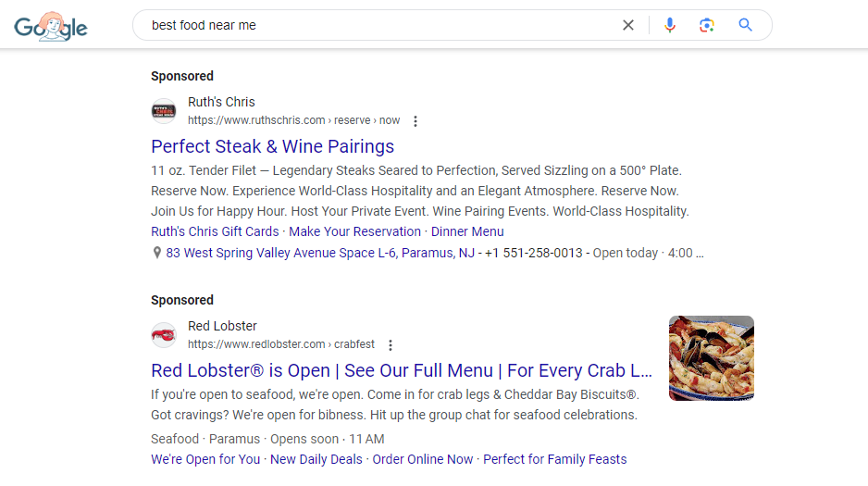
Task: Open Perfect Steak & Wine Pairings link
Action: (x=272, y=146)
